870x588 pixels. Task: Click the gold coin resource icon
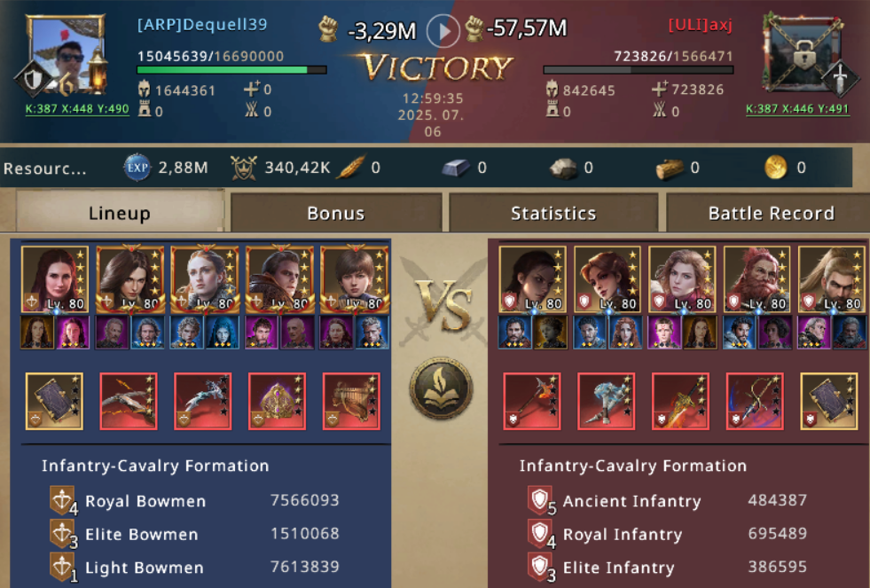click(776, 168)
